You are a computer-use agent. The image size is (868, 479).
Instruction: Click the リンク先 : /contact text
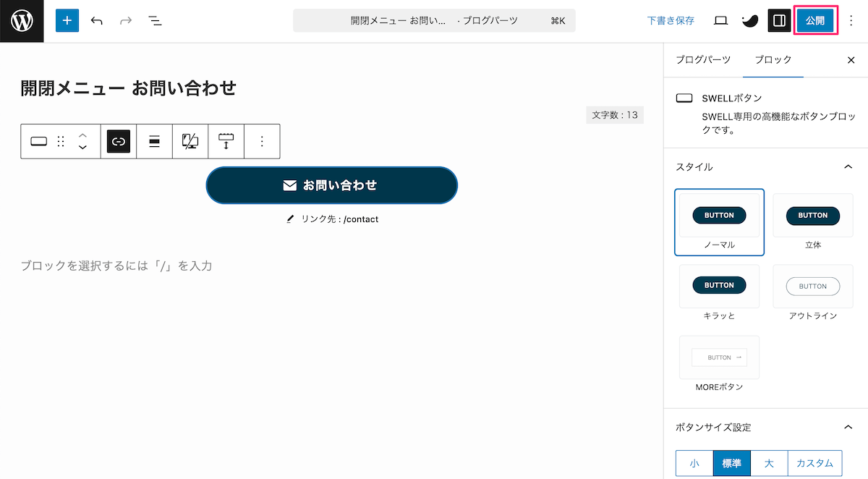pos(340,219)
